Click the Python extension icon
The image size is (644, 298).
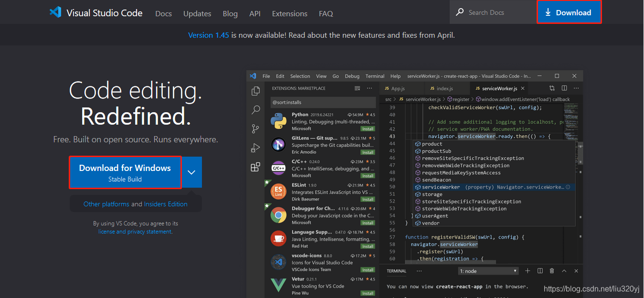click(x=278, y=121)
